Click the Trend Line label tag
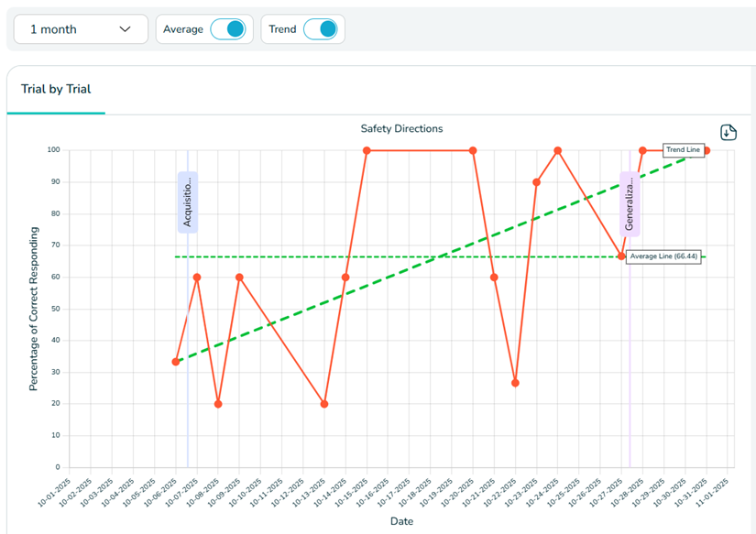Image resolution: width=756 pixels, height=534 pixels. tap(683, 150)
